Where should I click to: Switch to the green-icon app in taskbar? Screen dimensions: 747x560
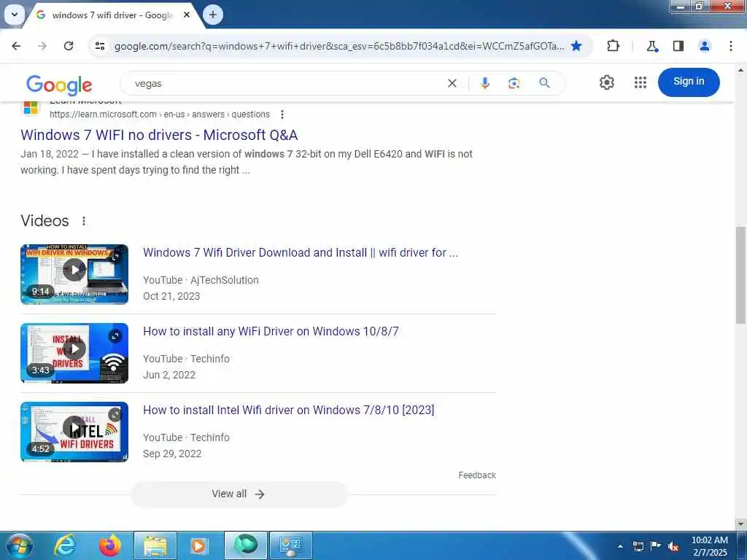tap(246, 545)
